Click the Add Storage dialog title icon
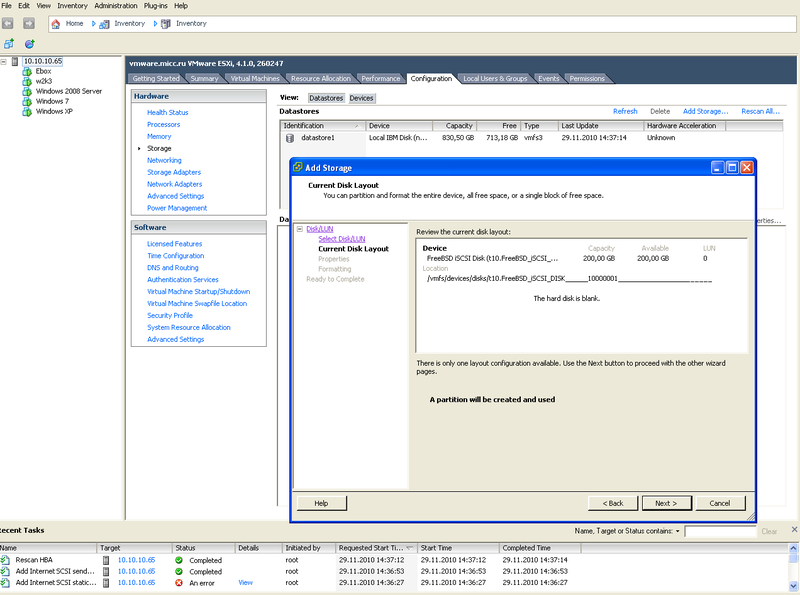The height and width of the screenshot is (595, 800). [297, 167]
